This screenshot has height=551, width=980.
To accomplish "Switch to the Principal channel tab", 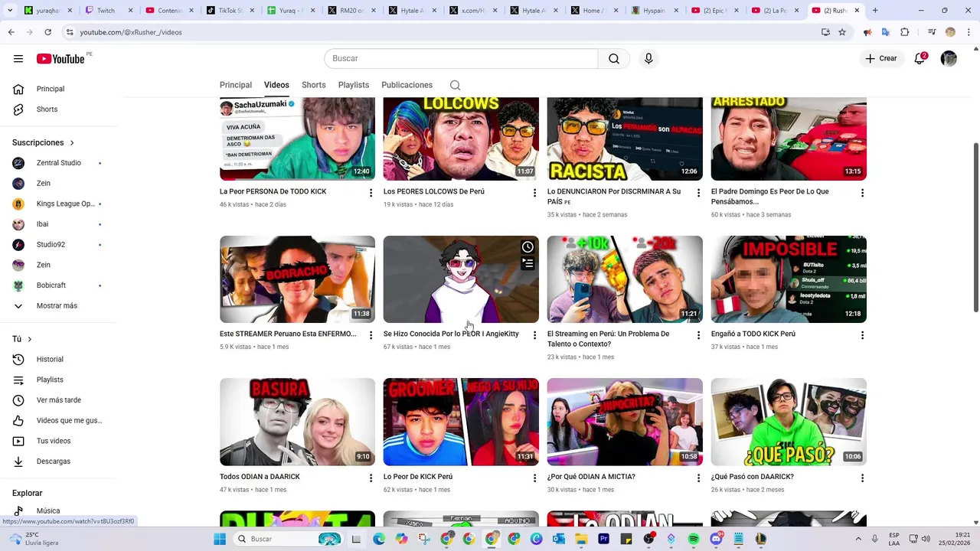I will click(x=236, y=85).
